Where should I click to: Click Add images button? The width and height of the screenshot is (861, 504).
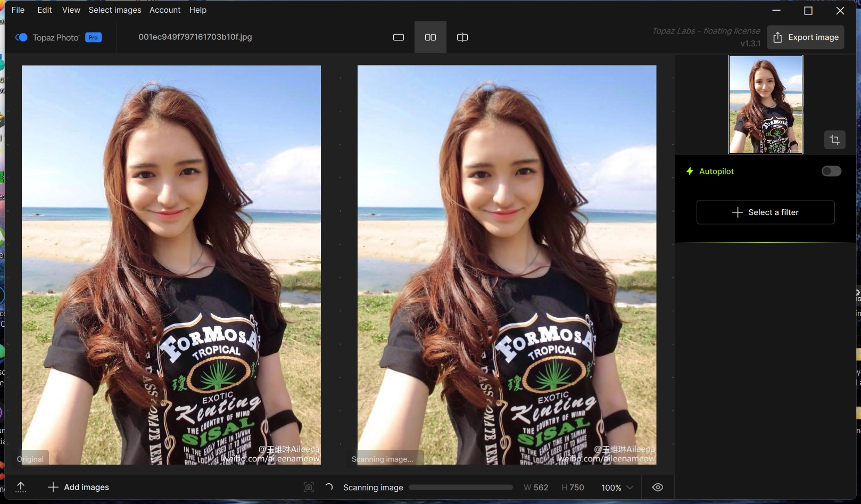pyautogui.click(x=79, y=488)
